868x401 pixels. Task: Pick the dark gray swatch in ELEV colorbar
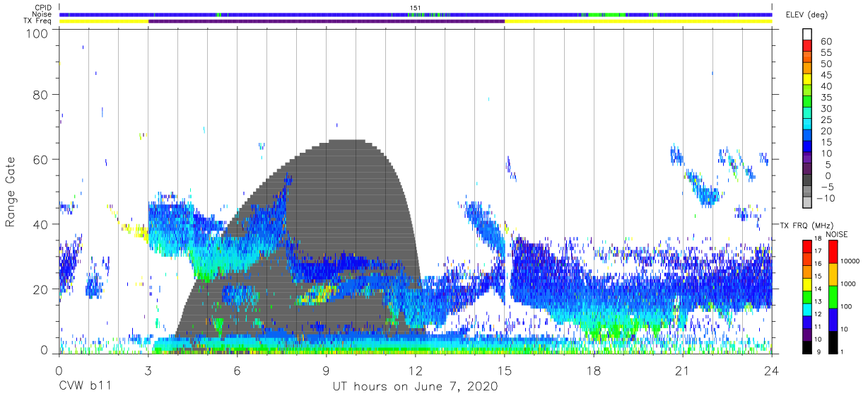coord(808,181)
